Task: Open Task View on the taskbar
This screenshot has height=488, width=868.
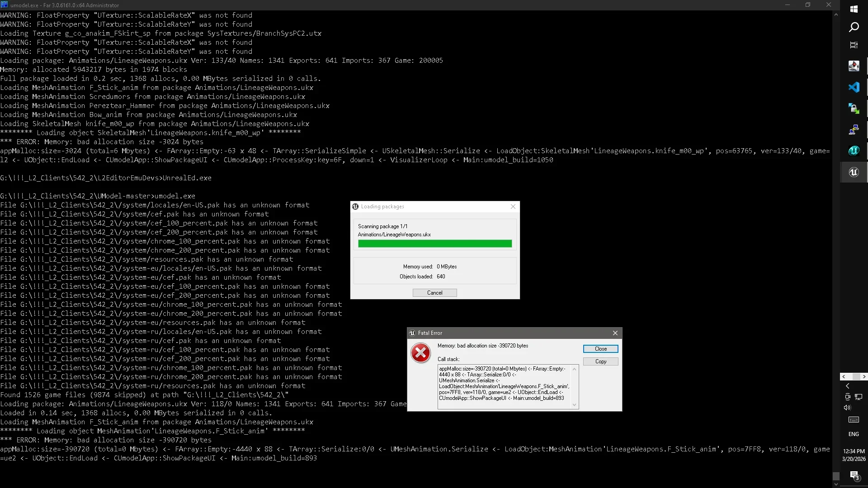Action: point(854,45)
